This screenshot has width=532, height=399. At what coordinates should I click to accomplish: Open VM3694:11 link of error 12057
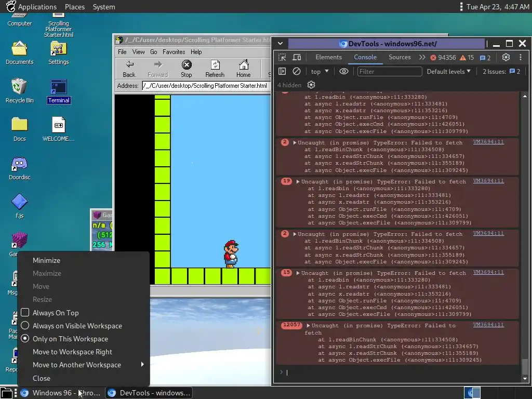[x=488, y=325]
